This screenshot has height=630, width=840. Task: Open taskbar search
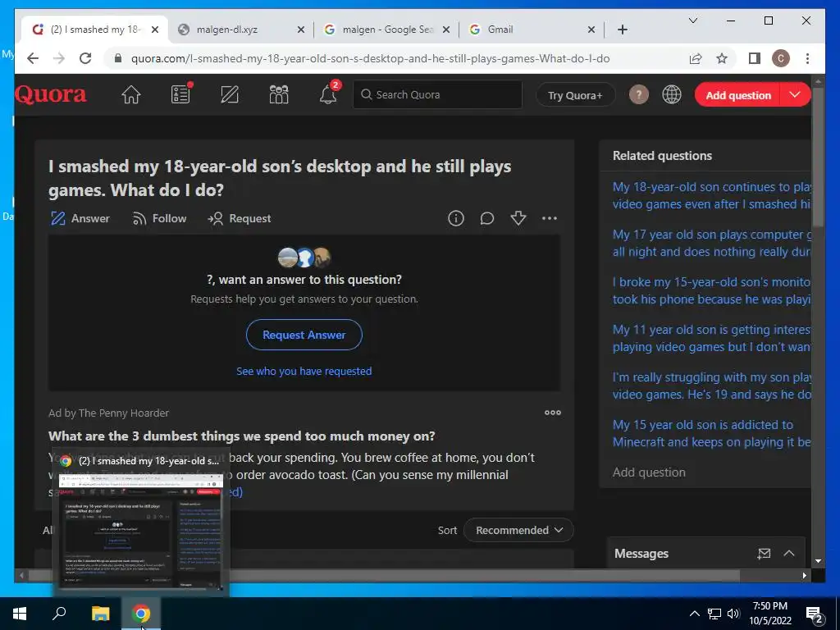pos(59,614)
